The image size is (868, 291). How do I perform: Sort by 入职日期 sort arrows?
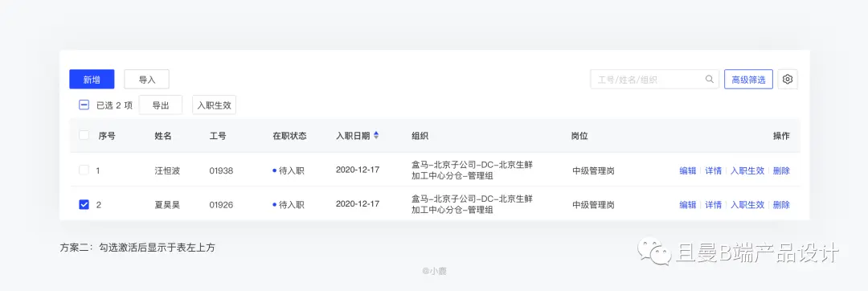point(376,136)
